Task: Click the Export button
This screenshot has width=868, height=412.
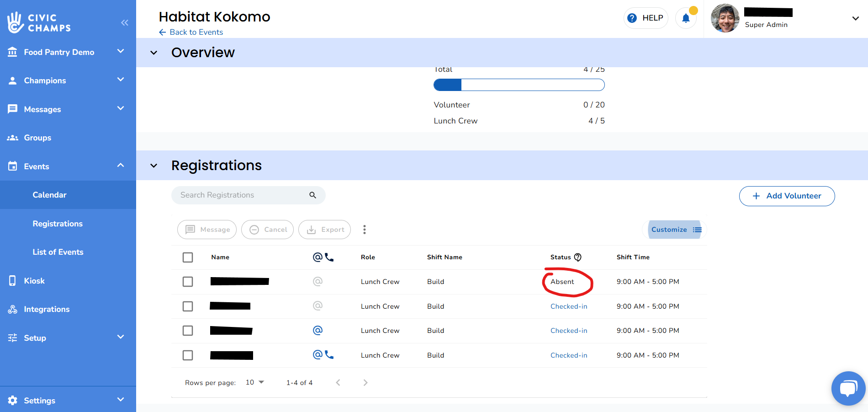Action: click(325, 230)
